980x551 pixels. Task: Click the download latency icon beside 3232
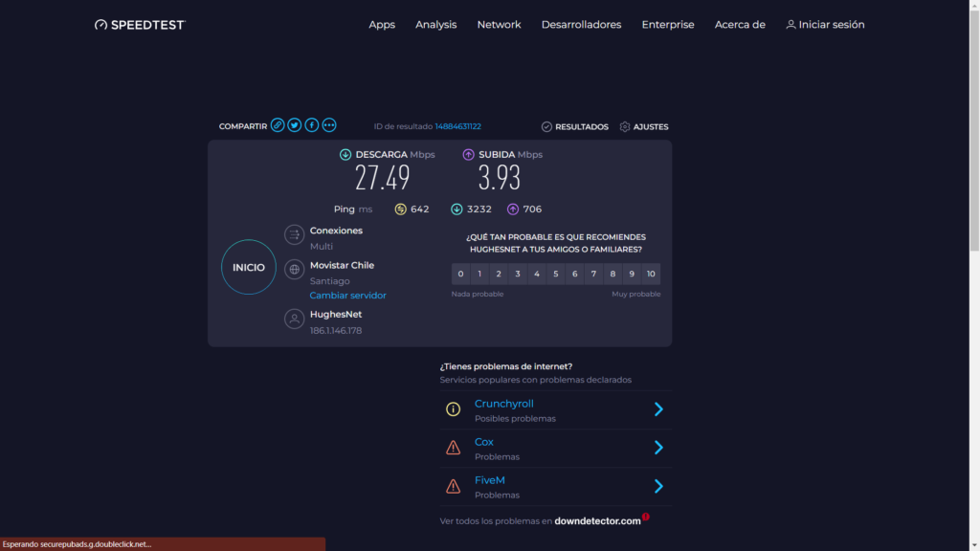tap(457, 209)
